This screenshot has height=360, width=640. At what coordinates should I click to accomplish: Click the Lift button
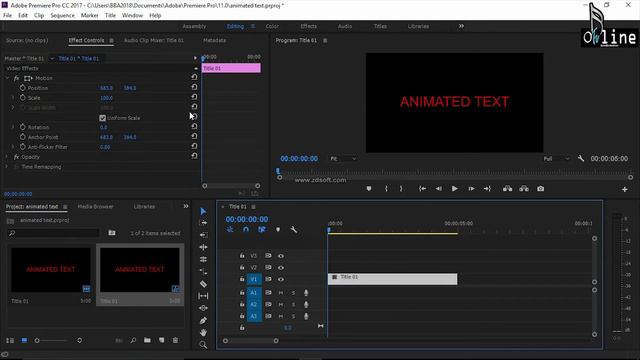(x=507, y=189)
